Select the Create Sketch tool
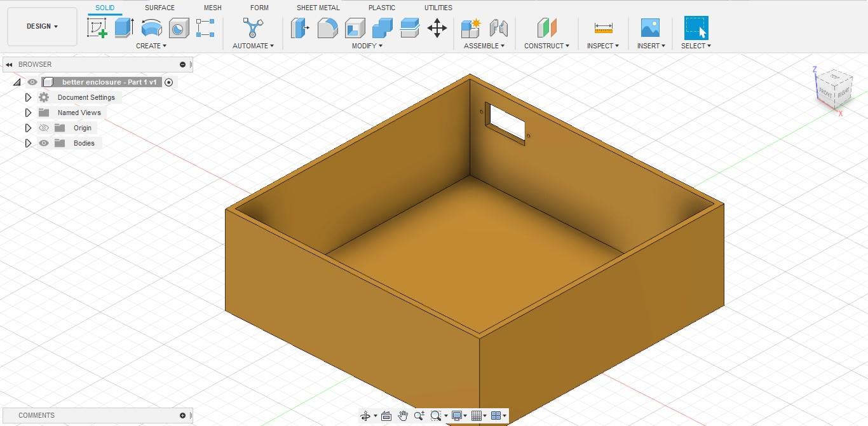 [97, 28]
